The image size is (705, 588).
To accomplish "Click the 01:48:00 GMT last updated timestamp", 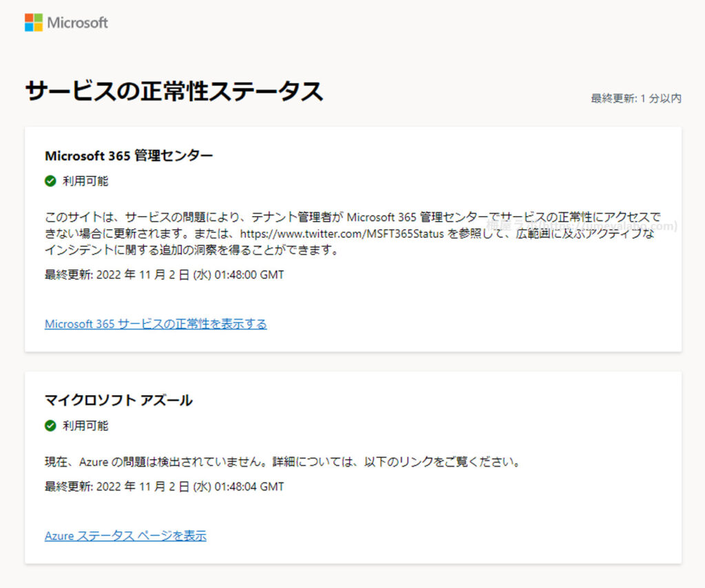I will coord(164,274).
